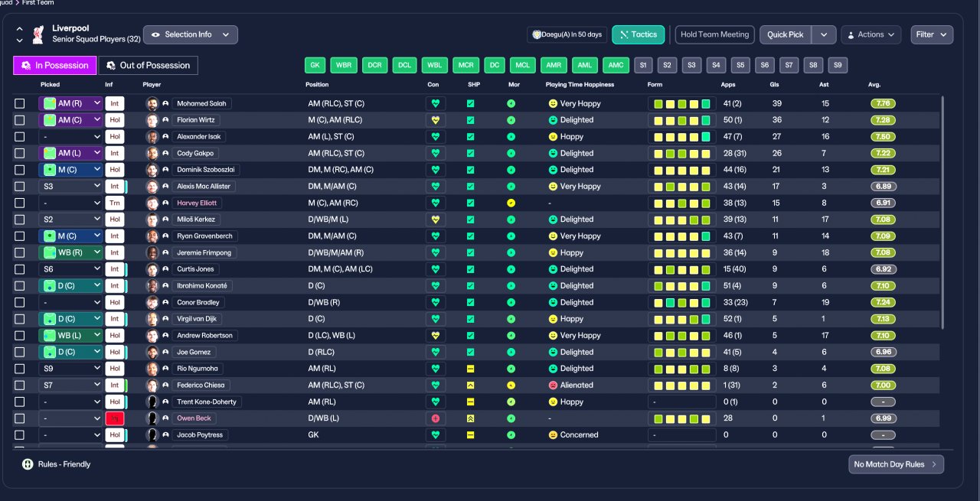Go to the previous squad using the up arrow
Image resolution: width=980 pixels, height=501 pixels.
(x=20, y=29)
